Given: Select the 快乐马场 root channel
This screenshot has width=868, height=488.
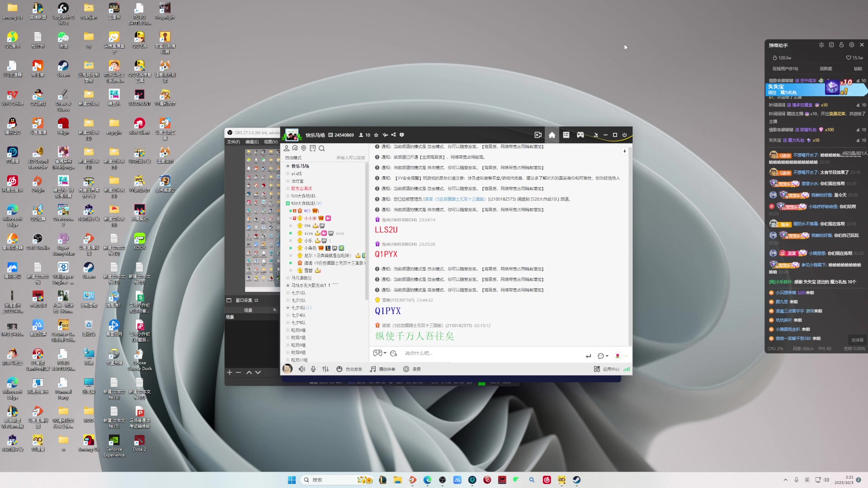Looking at the screenshot, I should pyautogui.click(x=300, y=166).
